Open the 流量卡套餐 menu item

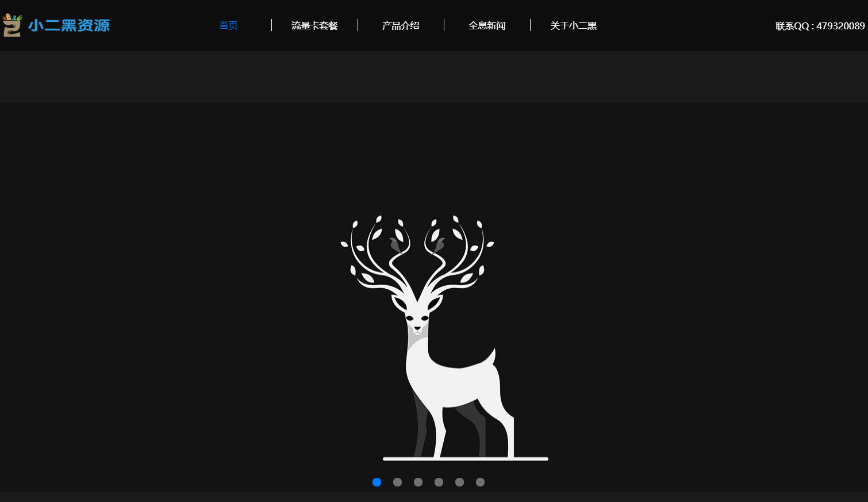tap(314, 25)
